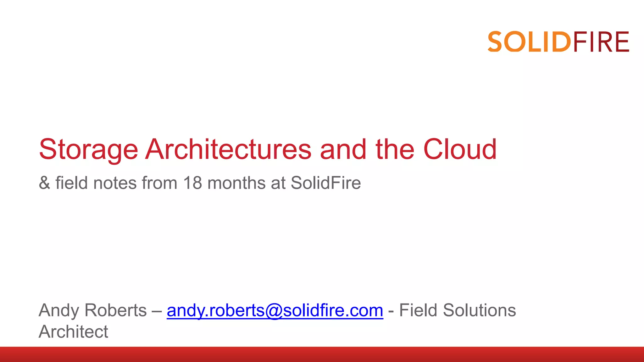
Task: Click the word and in the title
Action: click(343, 150)
